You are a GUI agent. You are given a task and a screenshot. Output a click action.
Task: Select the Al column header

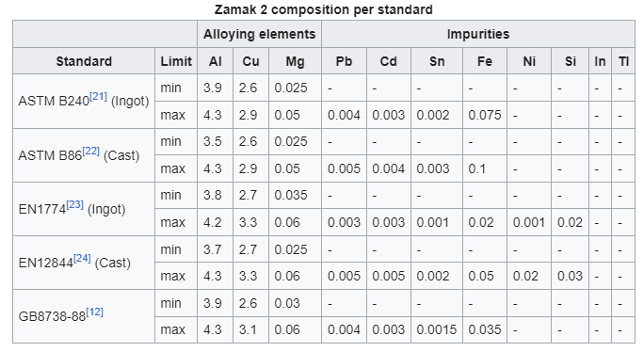(216, 61)
